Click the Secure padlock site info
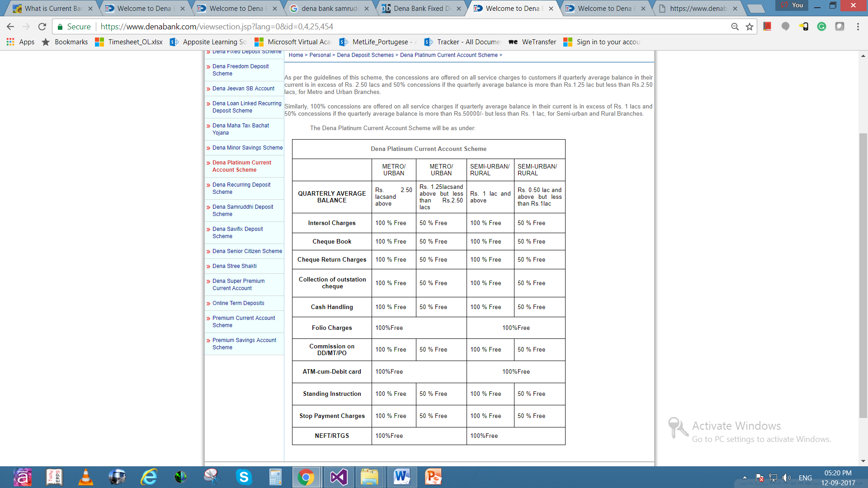 [74, 27]
